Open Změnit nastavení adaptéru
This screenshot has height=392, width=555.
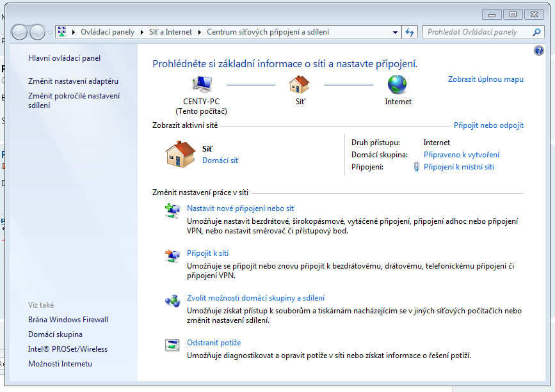pyautogui.click(x=73, y=81)
